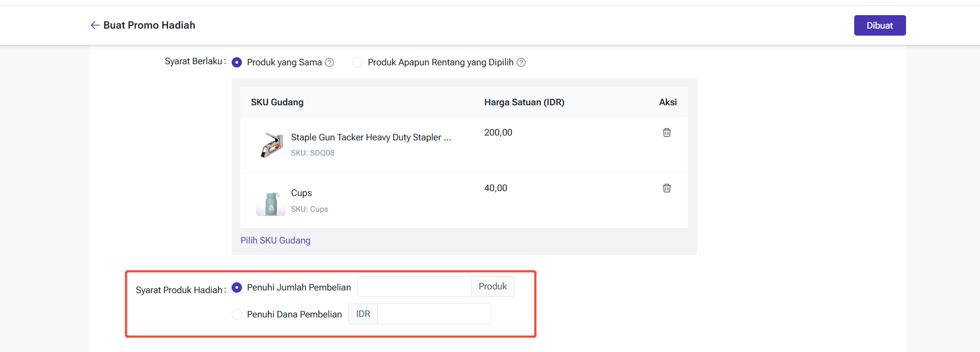Viewport: 980px width, 352px height.
Task: Click the Cups product name text
Action: pyautogui.click(x=301, y=193)
